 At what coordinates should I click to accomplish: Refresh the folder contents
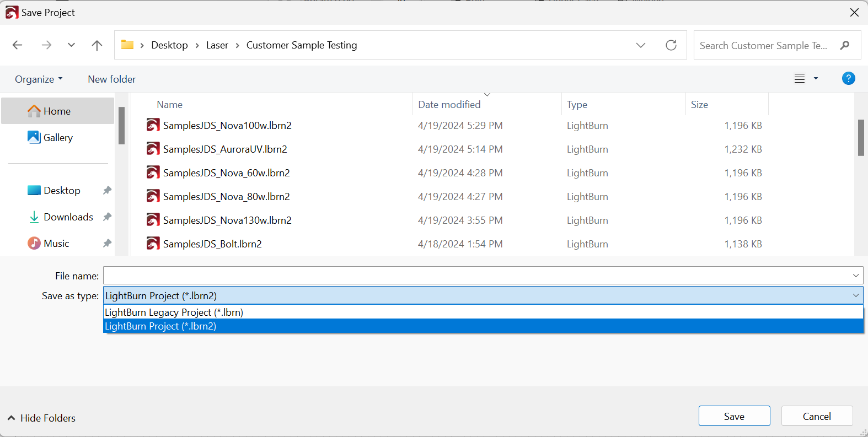coord(671,45)
